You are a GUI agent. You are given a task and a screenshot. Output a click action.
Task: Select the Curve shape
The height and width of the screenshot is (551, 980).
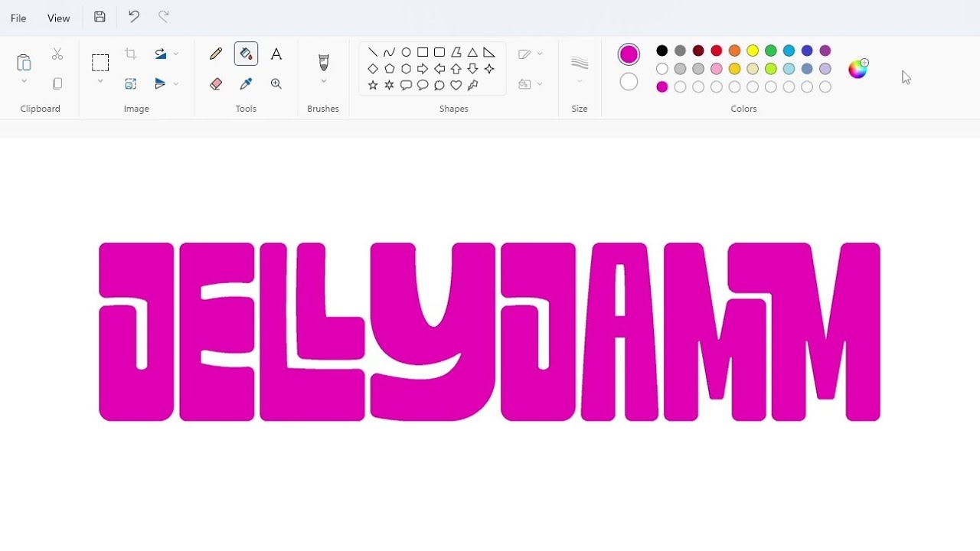point(390,52)
